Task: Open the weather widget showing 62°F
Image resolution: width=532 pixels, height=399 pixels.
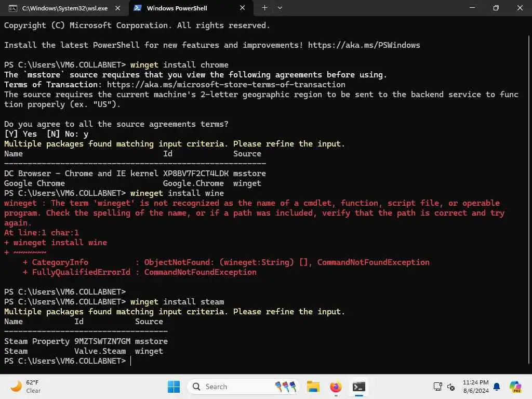Action: point(25,387)
